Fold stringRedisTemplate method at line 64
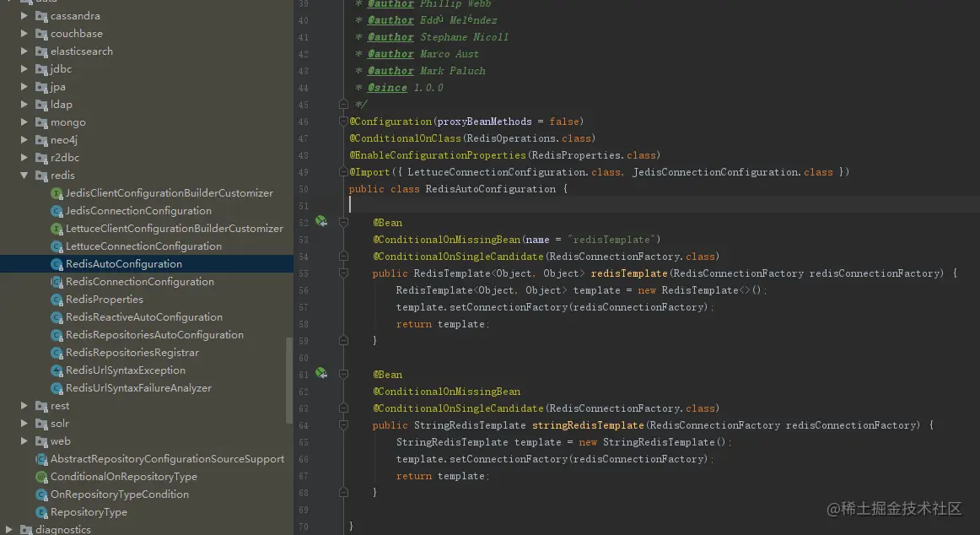The width and height of the screenshot is (980, 535). click(x=343, y=425)
